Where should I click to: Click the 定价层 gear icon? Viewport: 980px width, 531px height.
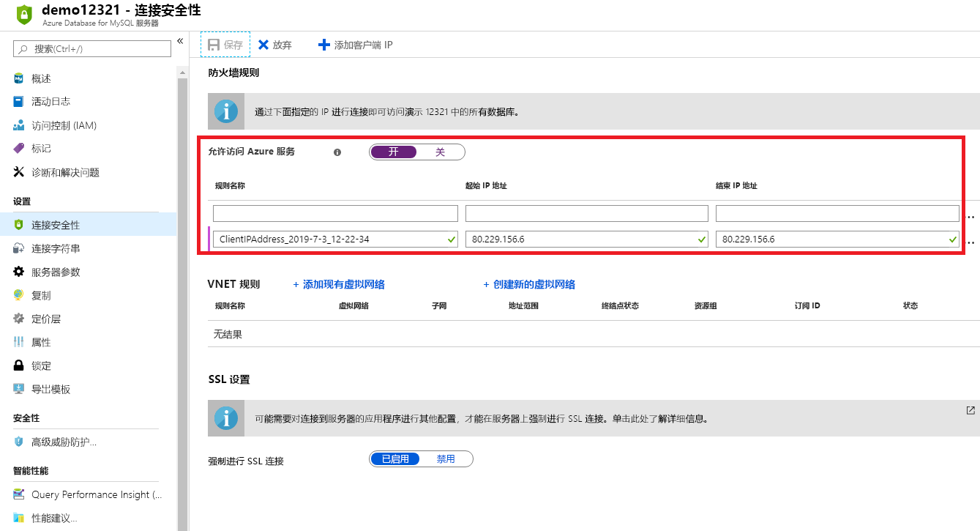18,319
